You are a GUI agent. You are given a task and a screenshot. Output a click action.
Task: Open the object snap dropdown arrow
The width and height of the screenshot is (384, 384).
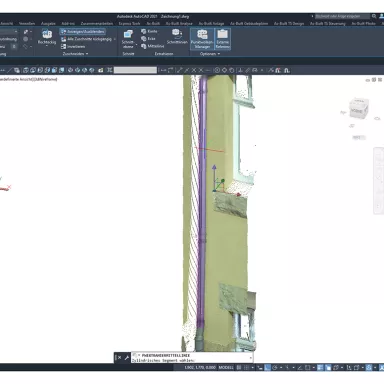pyautogui.click(x=313, y=368)
